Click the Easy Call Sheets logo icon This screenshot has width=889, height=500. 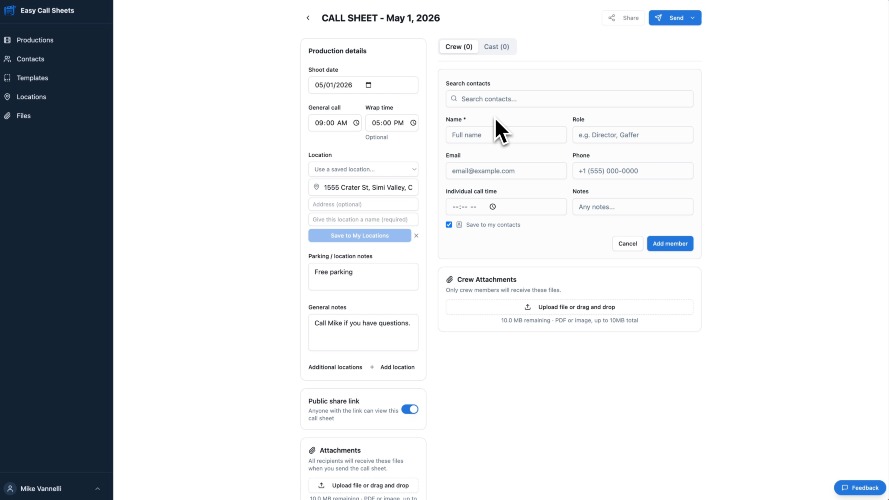[9, 10]
